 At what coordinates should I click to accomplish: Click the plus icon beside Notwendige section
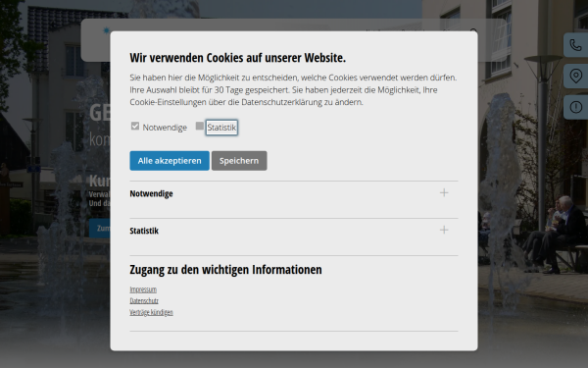point(444,193)
